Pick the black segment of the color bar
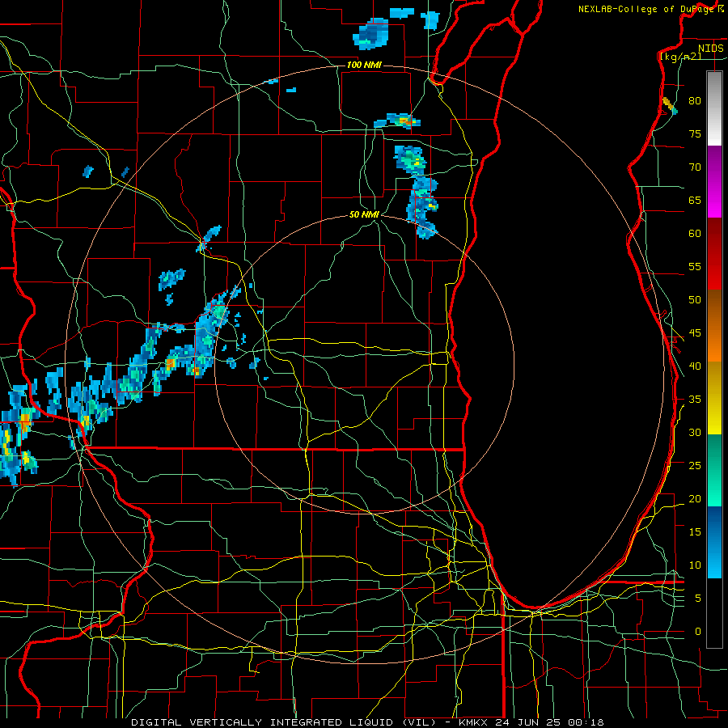 [x=714, y=613]
